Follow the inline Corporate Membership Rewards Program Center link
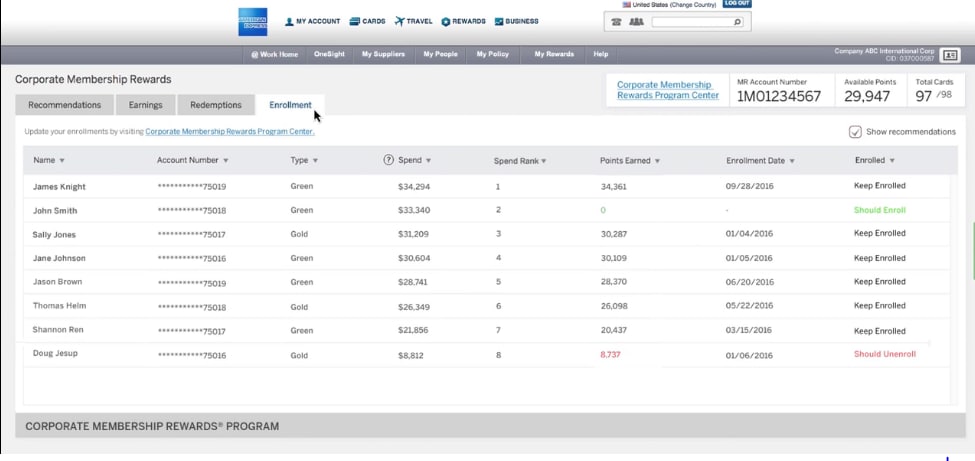The width and height of the screenshot is (975, 461). click(x=229, y=132)
